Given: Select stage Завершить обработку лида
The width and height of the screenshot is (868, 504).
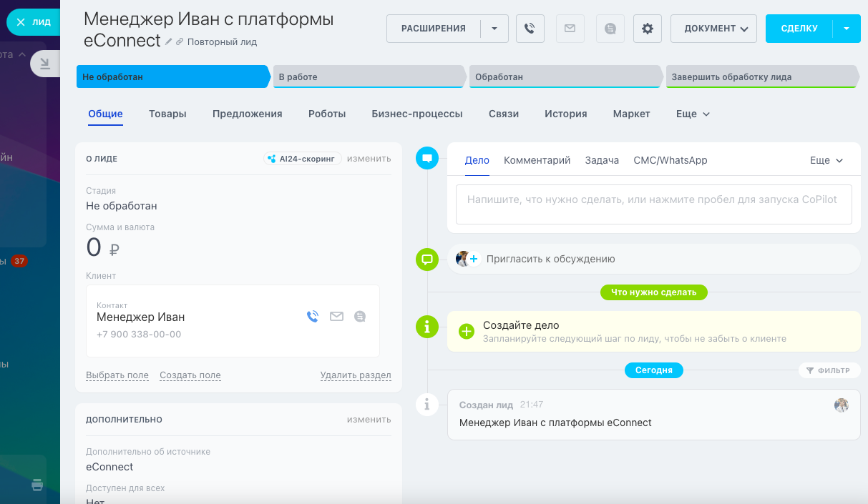Looking at the screenshot, I should [x=762, y=76].
